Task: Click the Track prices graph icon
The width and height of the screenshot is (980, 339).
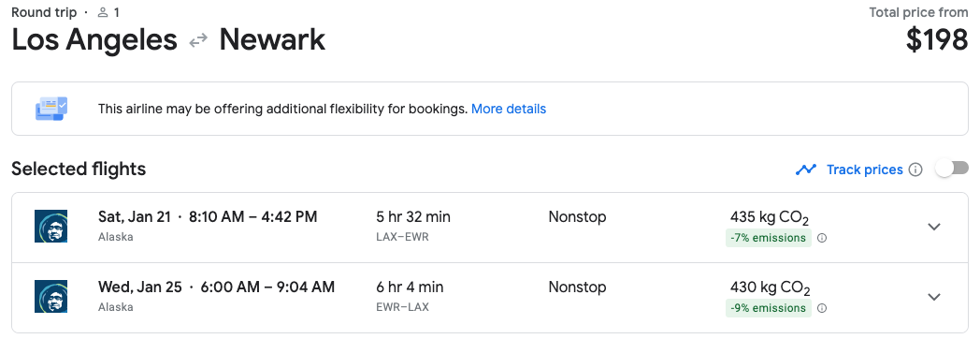Action: (806, 169)
